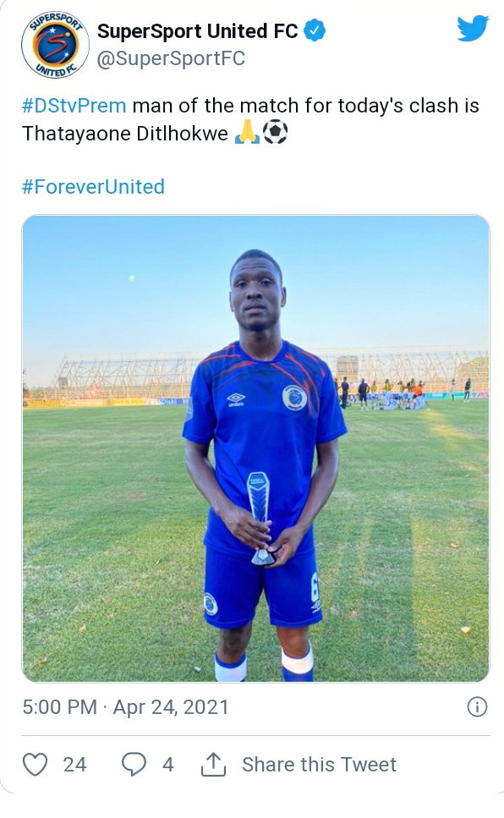Open the #ForeverUnited hashtag
This screenshot has height=818, width=504.
coord(93,187)
